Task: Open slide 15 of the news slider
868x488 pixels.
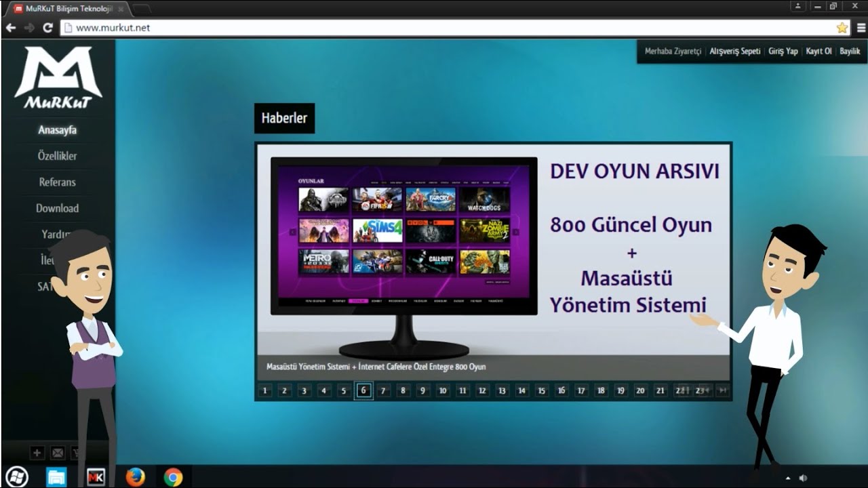Action: [x=541, y=390]
